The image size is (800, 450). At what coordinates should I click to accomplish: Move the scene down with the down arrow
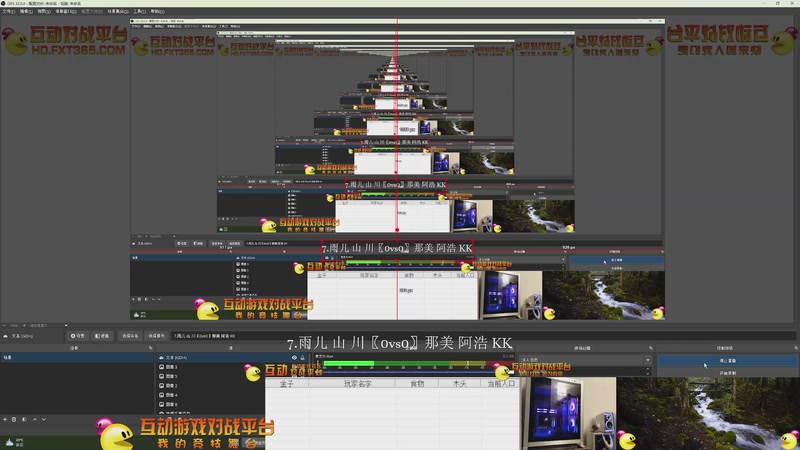44,419
